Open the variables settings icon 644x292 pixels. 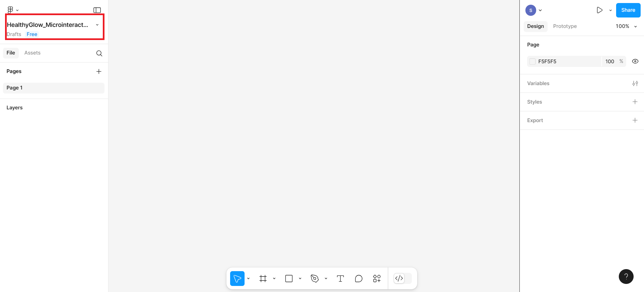tap(635, 83)
